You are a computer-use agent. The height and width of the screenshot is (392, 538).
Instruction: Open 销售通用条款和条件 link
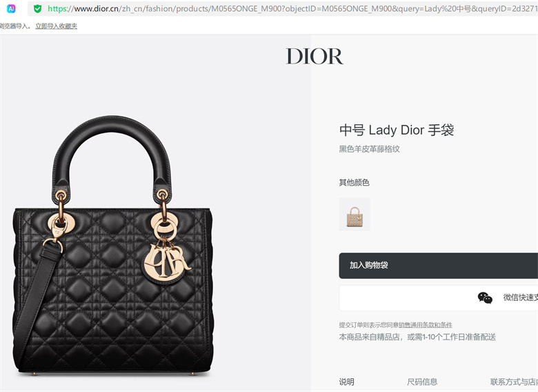tap(426, 325)
